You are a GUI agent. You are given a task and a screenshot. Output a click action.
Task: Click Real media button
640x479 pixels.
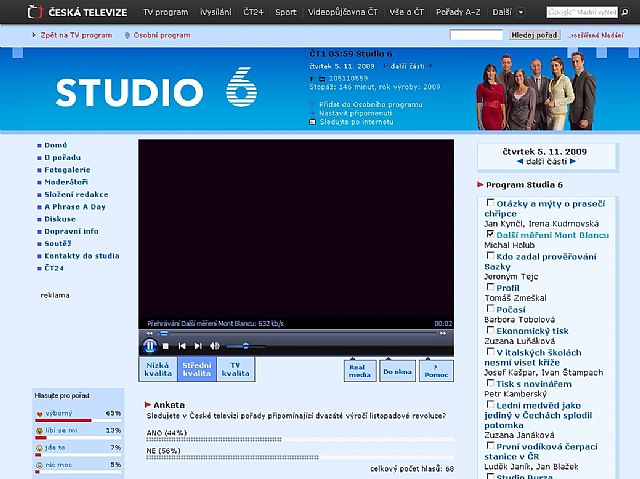(360, 371)
